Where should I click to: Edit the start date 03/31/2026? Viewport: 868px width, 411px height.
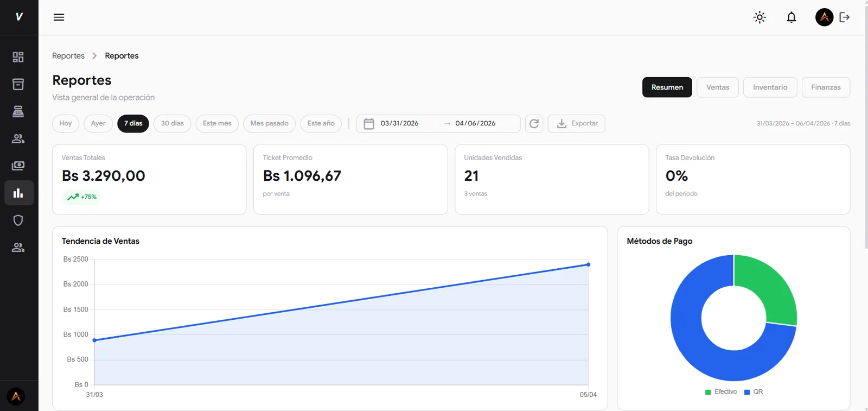399,123
